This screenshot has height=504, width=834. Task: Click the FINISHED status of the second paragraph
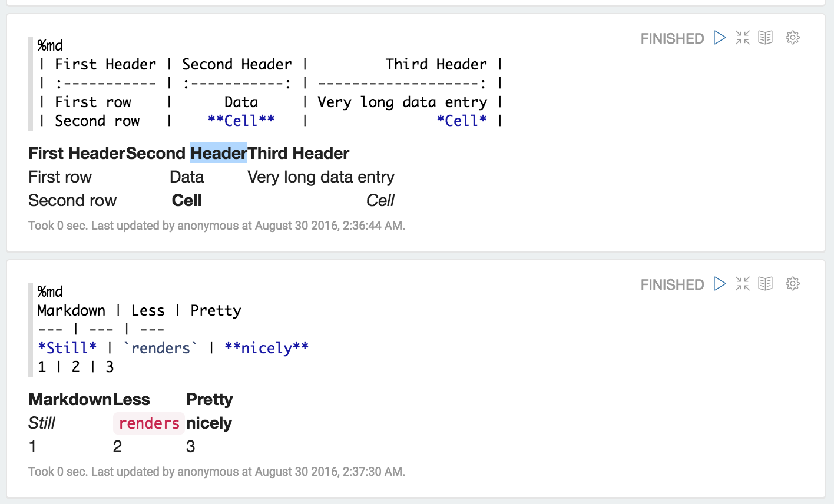[x=672, y=284]
